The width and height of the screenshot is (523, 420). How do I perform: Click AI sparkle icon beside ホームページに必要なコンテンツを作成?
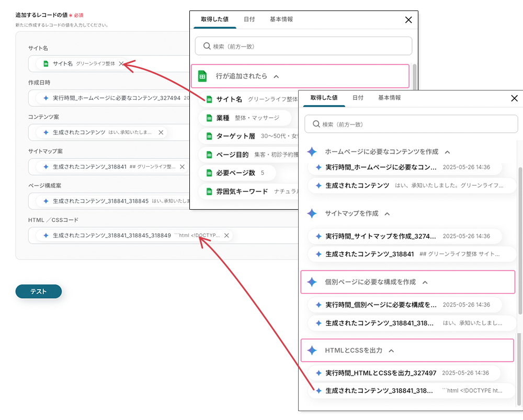tap(312, 152)
